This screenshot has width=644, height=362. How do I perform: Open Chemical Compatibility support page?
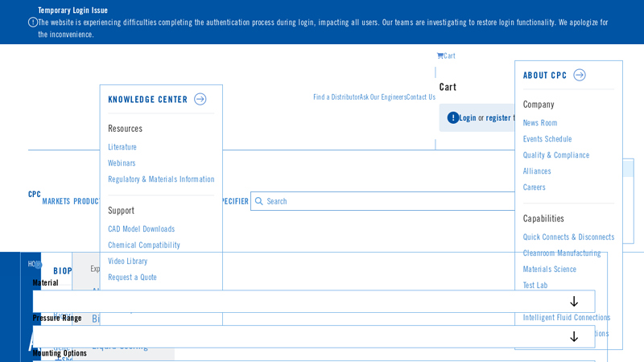144,245
